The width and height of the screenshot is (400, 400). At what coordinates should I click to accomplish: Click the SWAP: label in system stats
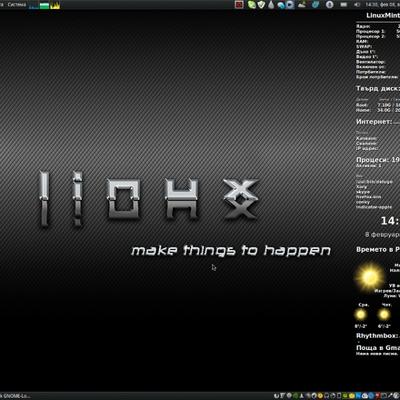click(x=364, y=46)
